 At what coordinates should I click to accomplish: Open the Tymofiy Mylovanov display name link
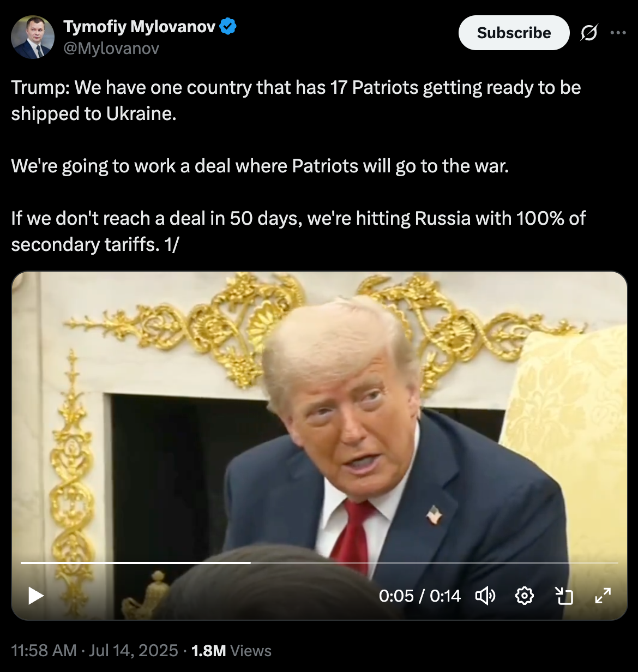pyautogui.click(x=140, y=26)
